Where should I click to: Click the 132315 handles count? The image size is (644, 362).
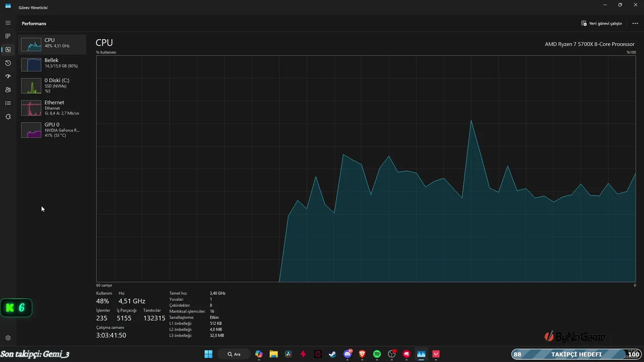154,318
